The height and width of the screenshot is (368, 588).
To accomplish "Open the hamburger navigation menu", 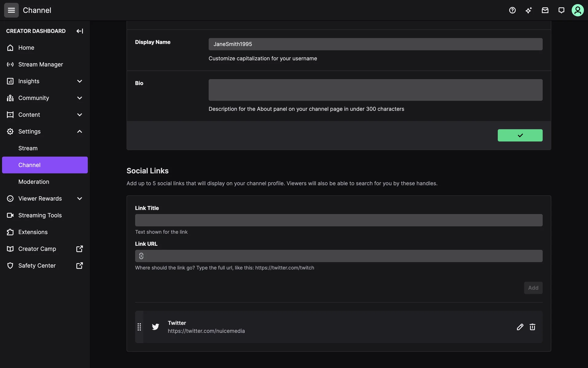I will [x=11, y=10].
